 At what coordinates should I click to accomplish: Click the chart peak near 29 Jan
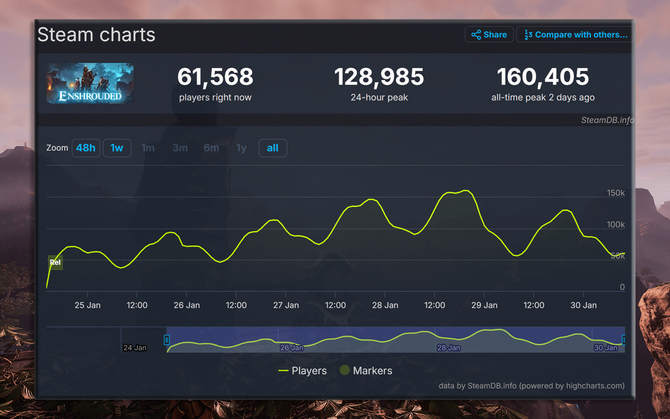(x=466, y=190)
